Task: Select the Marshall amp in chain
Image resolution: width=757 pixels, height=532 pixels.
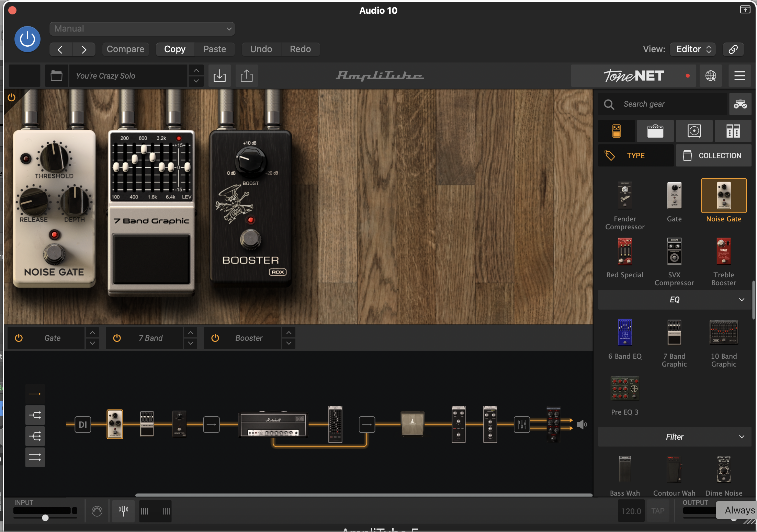Action: pyautogui.click(x=273, y=425)
